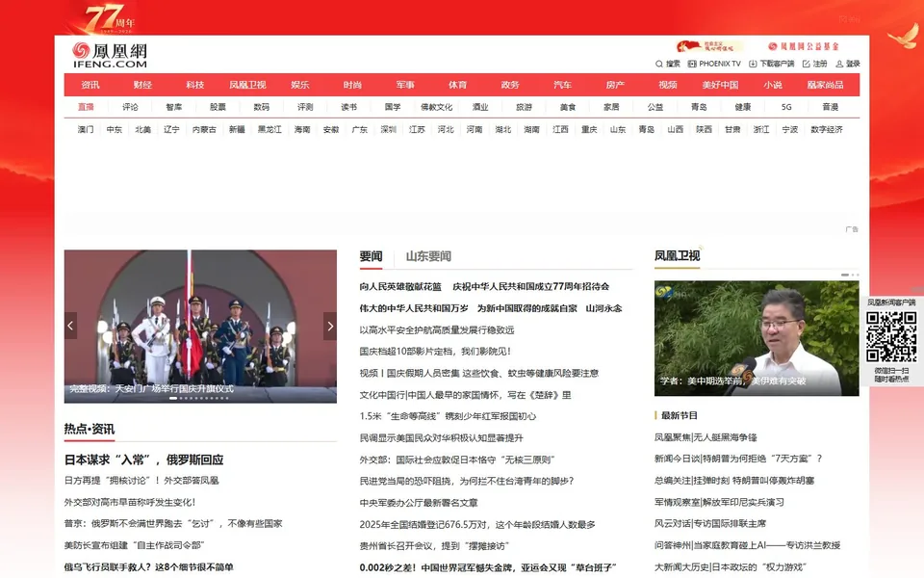Click the 77周年 anniversary logo
Image resolution: width=924 pixels, height=578 pixels.
pos(110,18)
